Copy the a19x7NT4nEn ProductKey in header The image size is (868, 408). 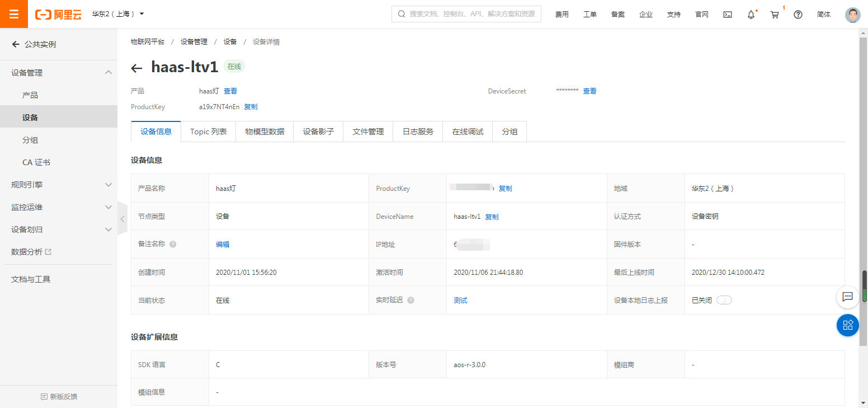point(251,107)
